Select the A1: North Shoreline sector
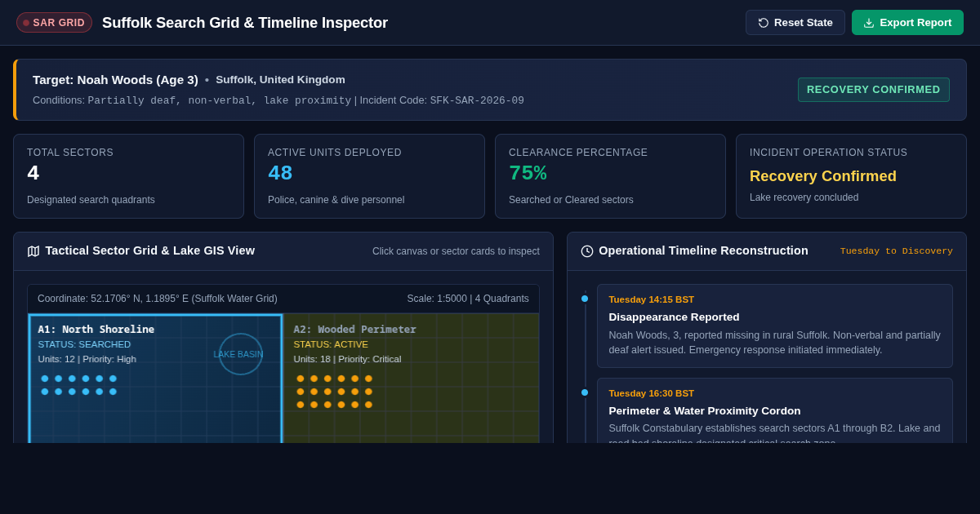 pyautogui.click(x=155, y=379)
